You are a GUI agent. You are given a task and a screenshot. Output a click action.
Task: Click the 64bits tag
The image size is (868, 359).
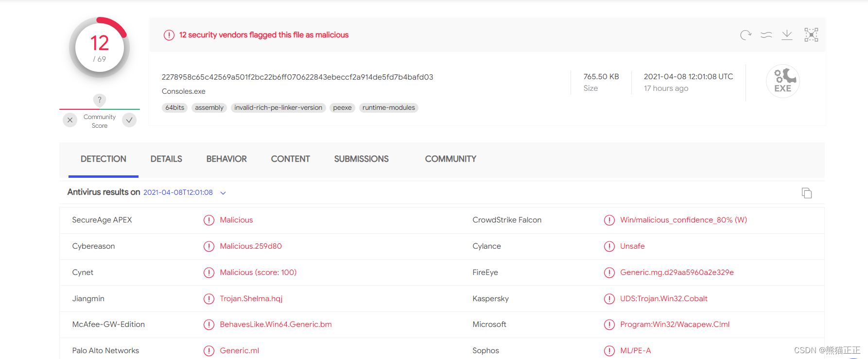click(175, 108)
